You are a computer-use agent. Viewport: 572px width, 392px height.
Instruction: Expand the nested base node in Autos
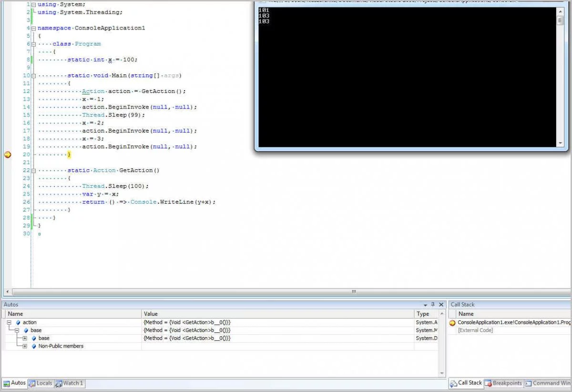tap(25, 338)
